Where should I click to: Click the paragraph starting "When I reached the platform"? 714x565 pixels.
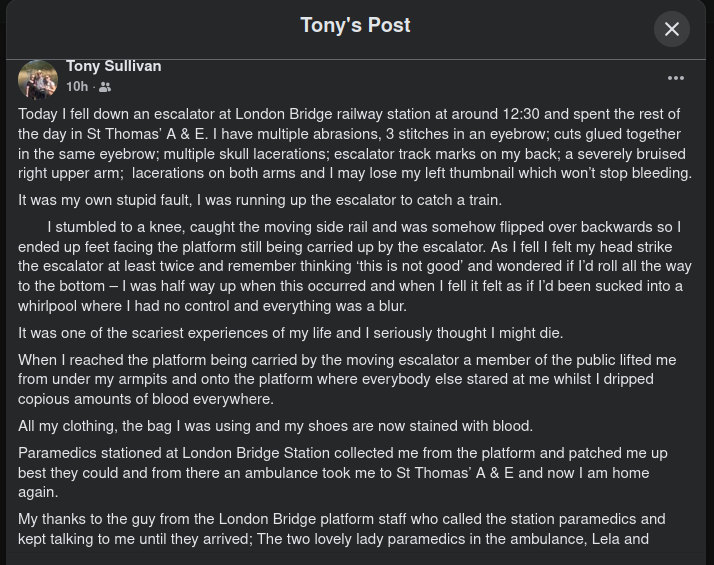347,379
